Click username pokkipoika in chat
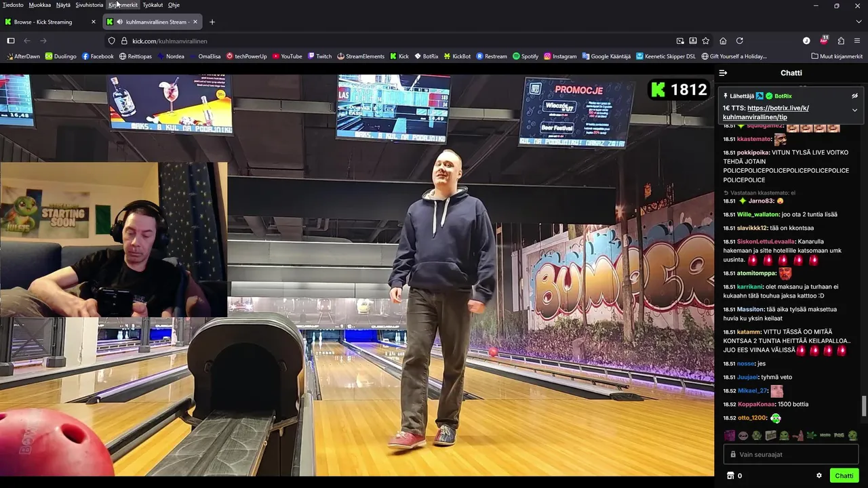868x488 pixels. (x=753, y=152)
